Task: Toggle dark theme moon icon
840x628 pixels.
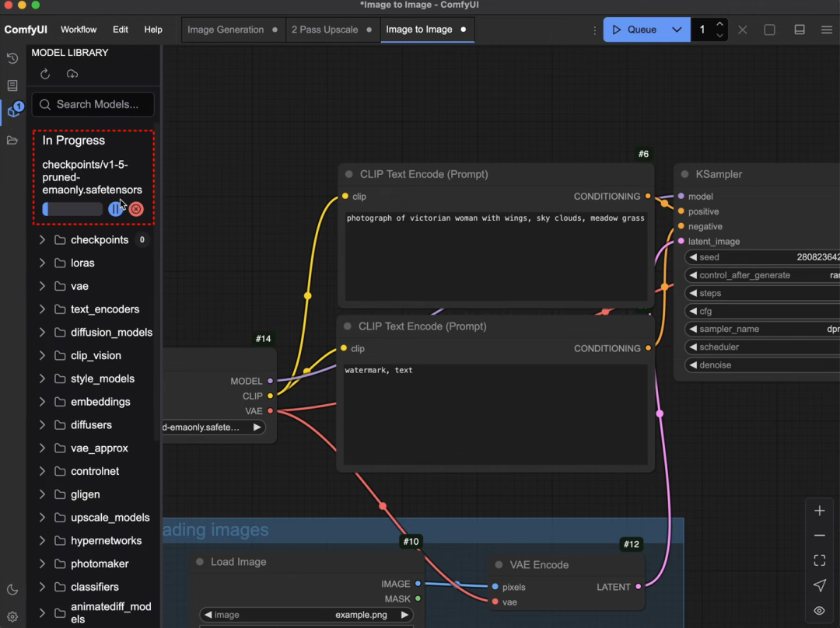Action: (x=12, y=590)
